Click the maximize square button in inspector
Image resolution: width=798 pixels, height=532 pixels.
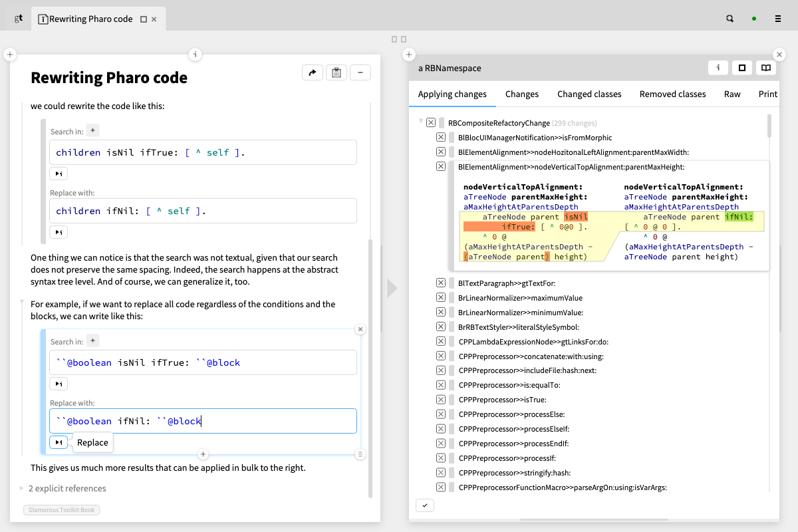[742, 68]
